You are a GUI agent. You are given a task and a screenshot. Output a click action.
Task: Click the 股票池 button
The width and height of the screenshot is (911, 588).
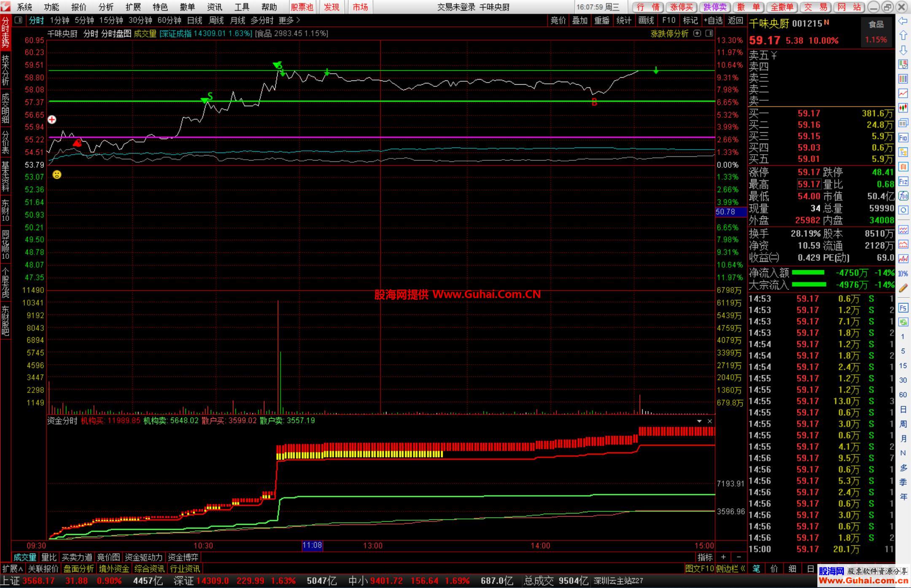click(x=302, y=7)
